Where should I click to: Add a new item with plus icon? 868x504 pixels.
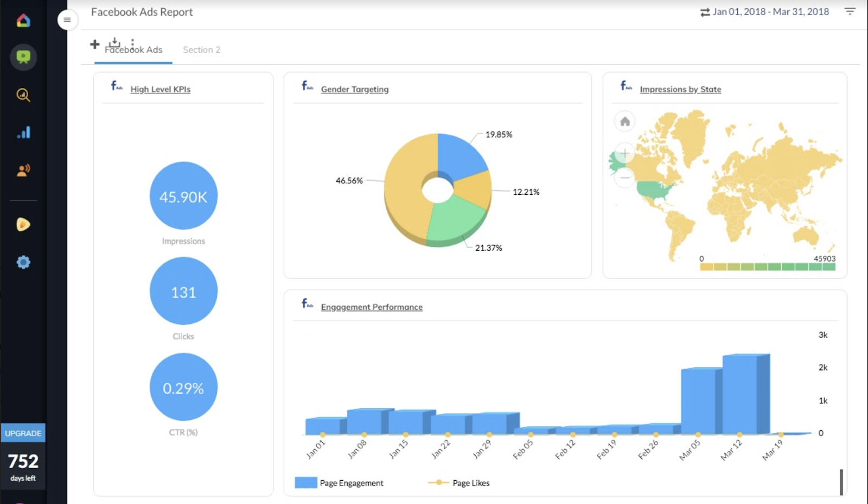pos(94,44)
